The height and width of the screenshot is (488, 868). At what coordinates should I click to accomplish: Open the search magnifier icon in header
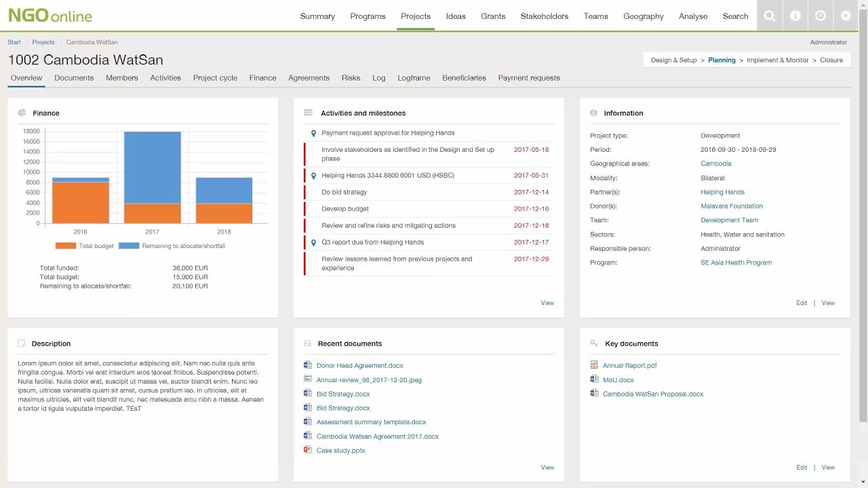pyautogui.click(x=770, y=16)
